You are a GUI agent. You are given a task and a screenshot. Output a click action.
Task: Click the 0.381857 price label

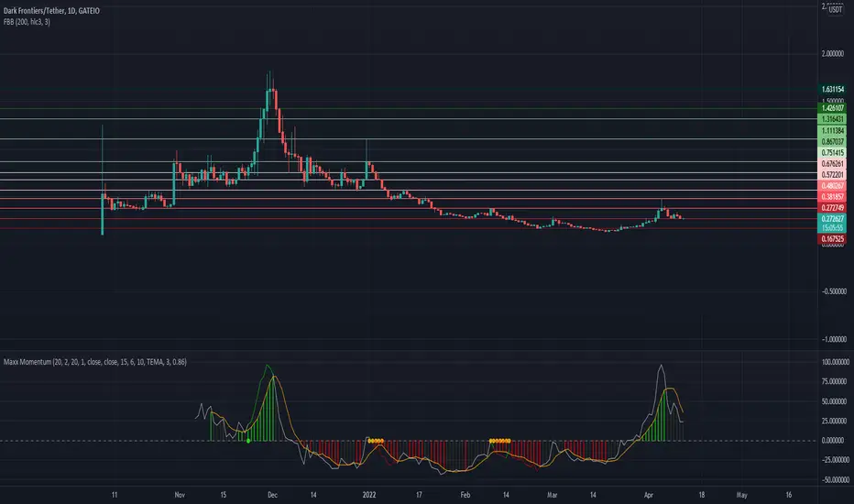tap(833, 197)
